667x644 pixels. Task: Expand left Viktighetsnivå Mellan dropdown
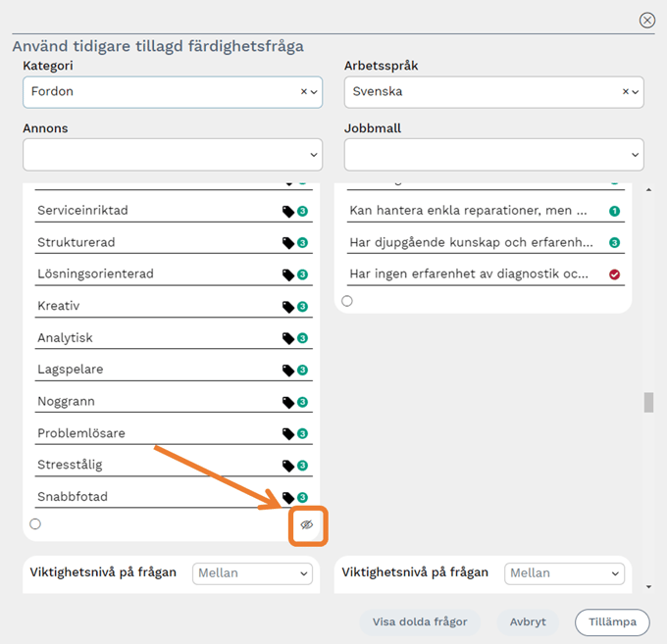(x=252, y=573)
